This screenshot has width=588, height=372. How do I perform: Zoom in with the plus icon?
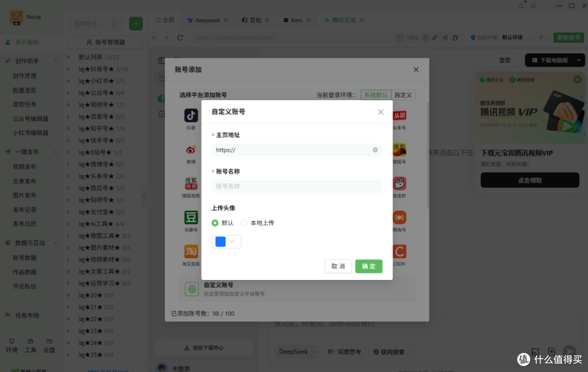tap(425, 38)
